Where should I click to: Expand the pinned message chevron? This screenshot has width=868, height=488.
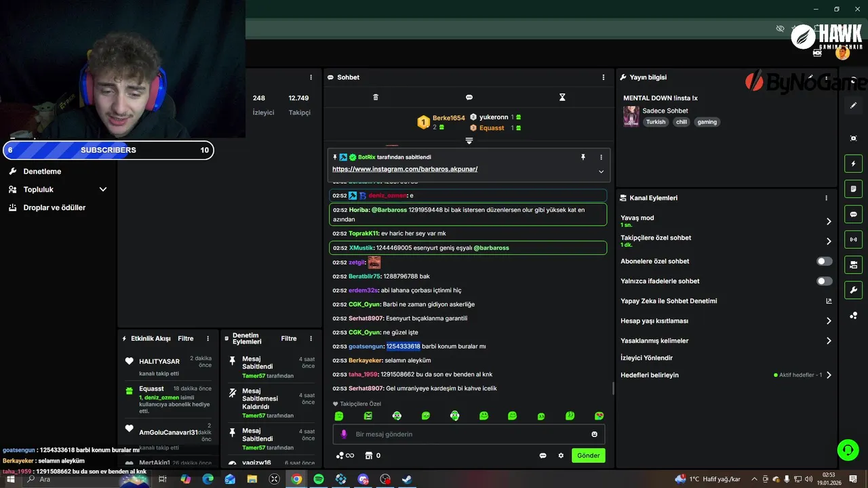click(x=601, y=171)
